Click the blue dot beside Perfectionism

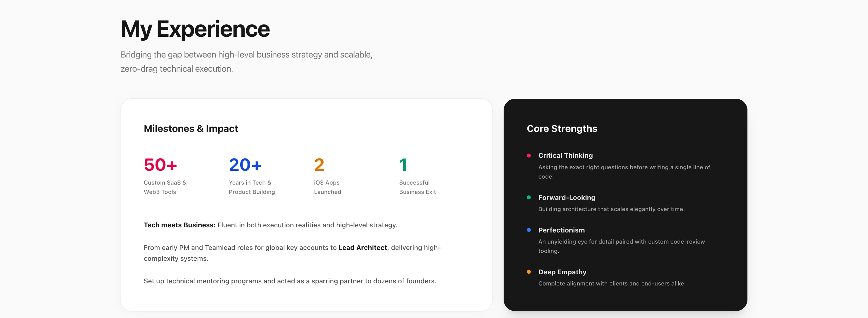[529, 230]
